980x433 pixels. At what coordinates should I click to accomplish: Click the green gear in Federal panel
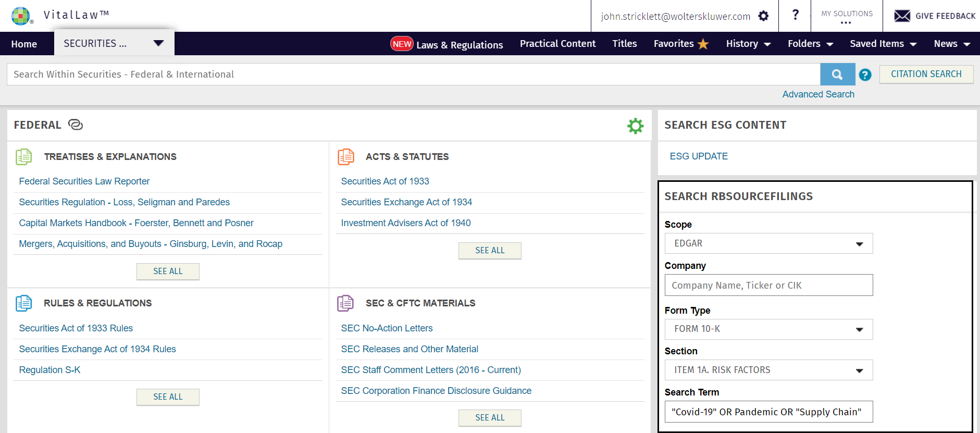coord(635,126)
